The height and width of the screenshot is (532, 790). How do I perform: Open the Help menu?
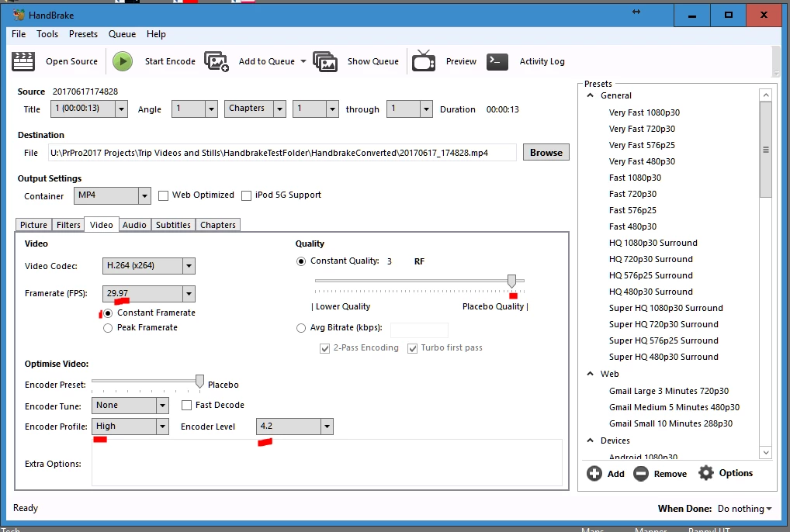156,33
